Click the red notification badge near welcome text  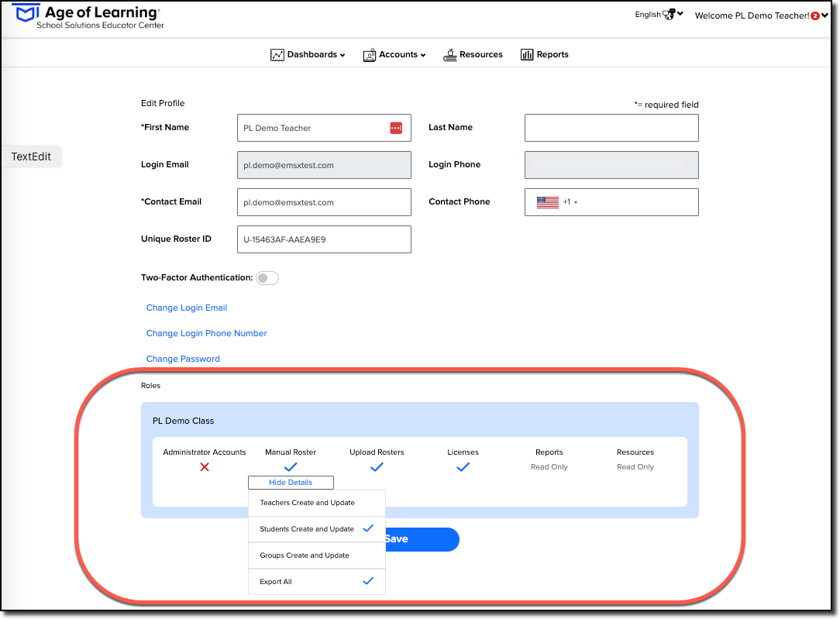coord(815,15)
